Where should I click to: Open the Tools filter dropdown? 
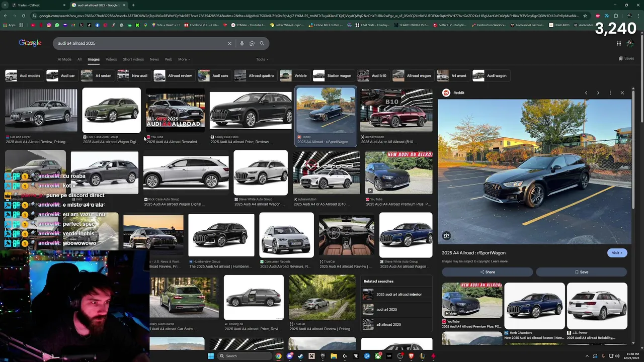pos(262,59)
